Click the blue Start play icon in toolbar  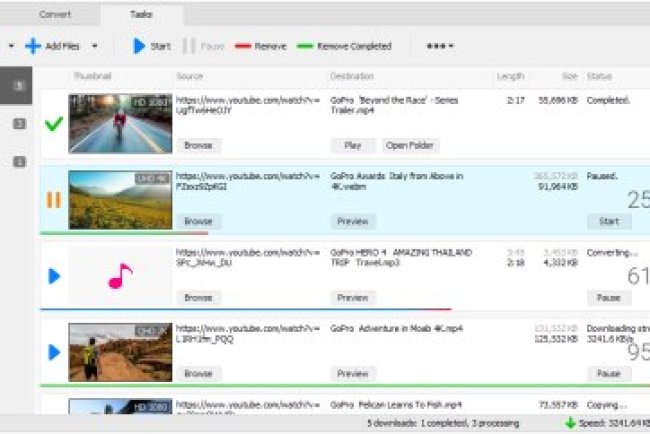(139, 46)
